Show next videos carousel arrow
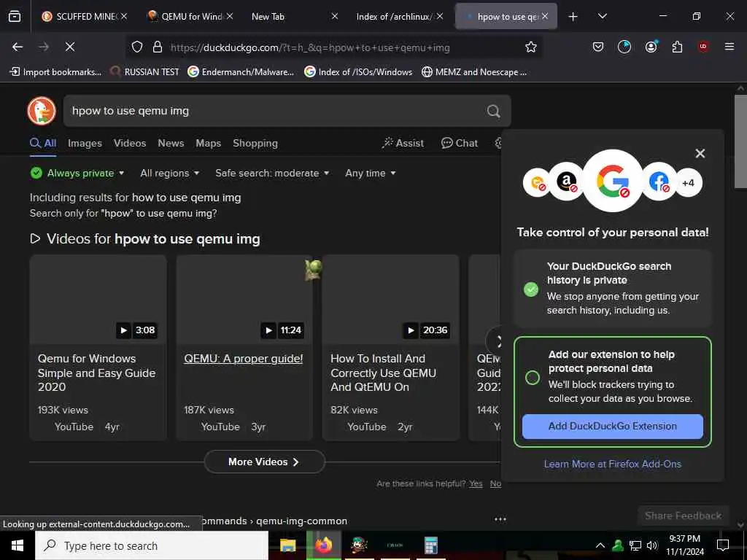The width and height of the screenshot is (747, 560). (495, 341)
